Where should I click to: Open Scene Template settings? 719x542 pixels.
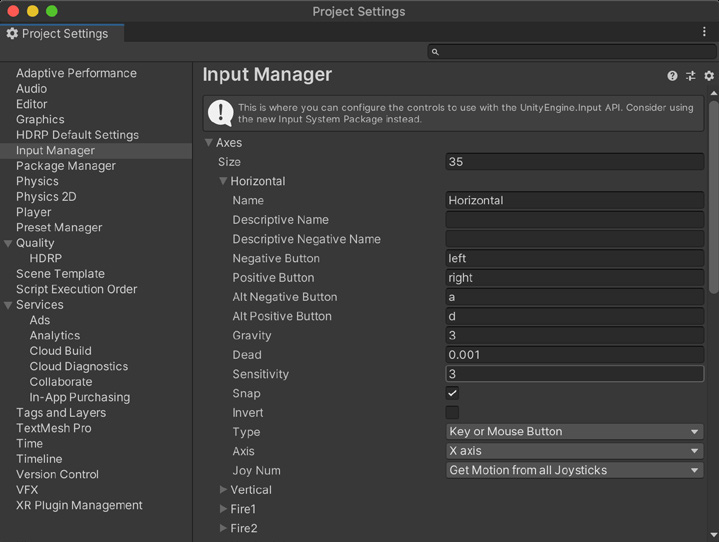[61, 274]
